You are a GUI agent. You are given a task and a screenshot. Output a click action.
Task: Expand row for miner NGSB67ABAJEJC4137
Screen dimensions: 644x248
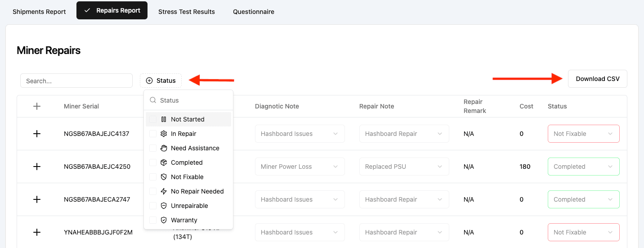(37, 134)
